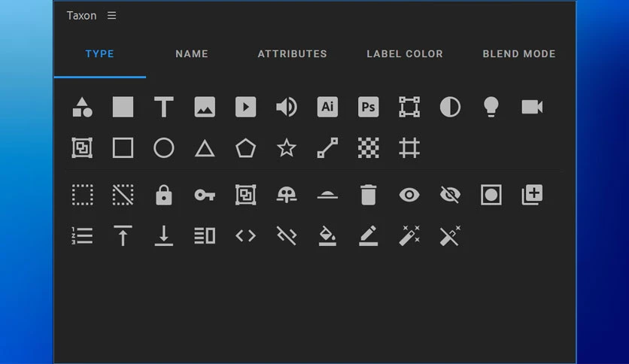Open the Taxon panel hamburger menu
629x364 pixels.
pos(111,15)
